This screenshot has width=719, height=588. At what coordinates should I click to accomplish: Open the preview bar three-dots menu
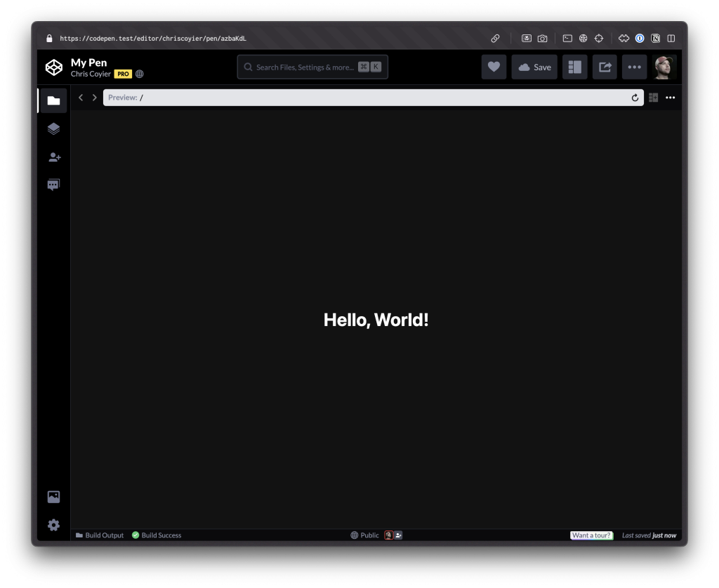click(670, 98)
